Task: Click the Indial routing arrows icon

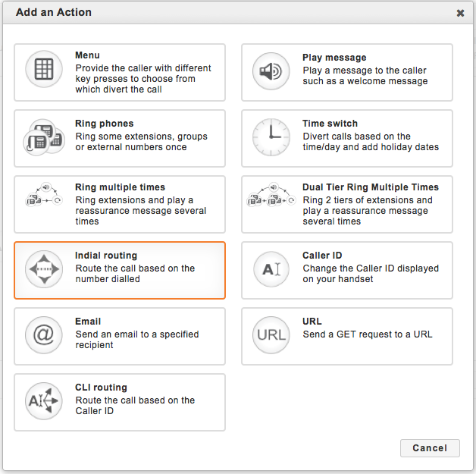Action: (x=44, y=269)
